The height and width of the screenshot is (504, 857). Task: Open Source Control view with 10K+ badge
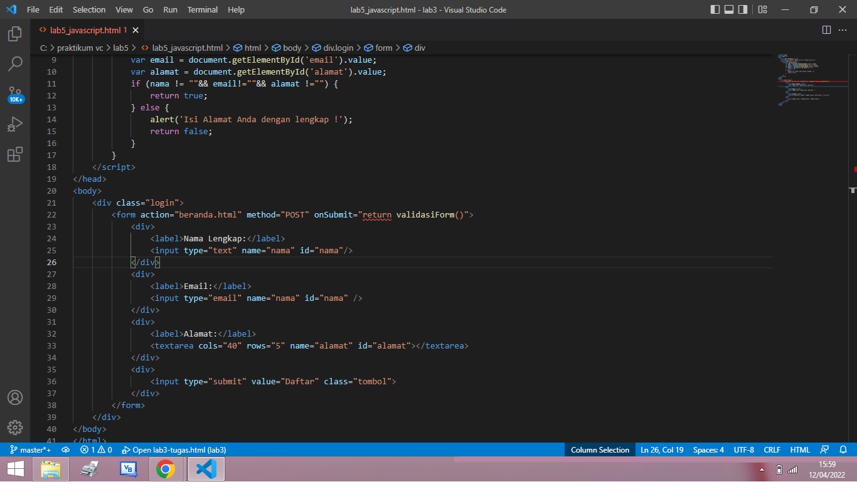click(x=15, y=95)
